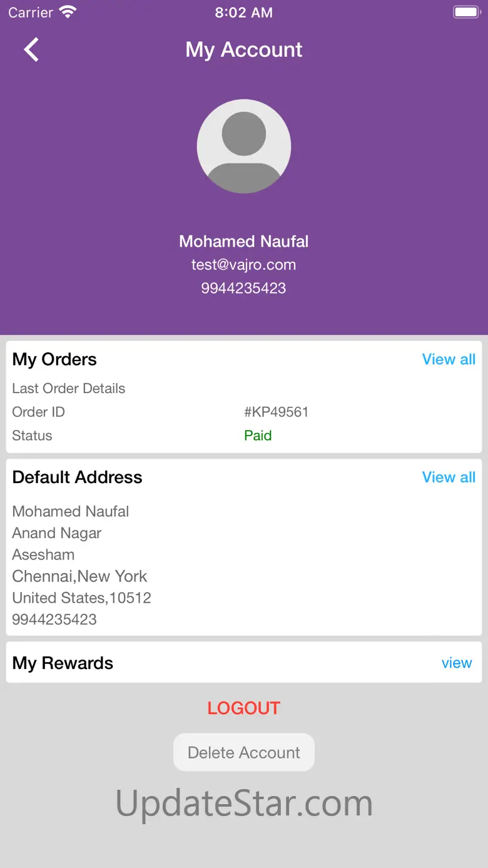The height and width of the screenshot is (868, 488).
Task: Open the My Rewards view link
Action: (456, 663)
